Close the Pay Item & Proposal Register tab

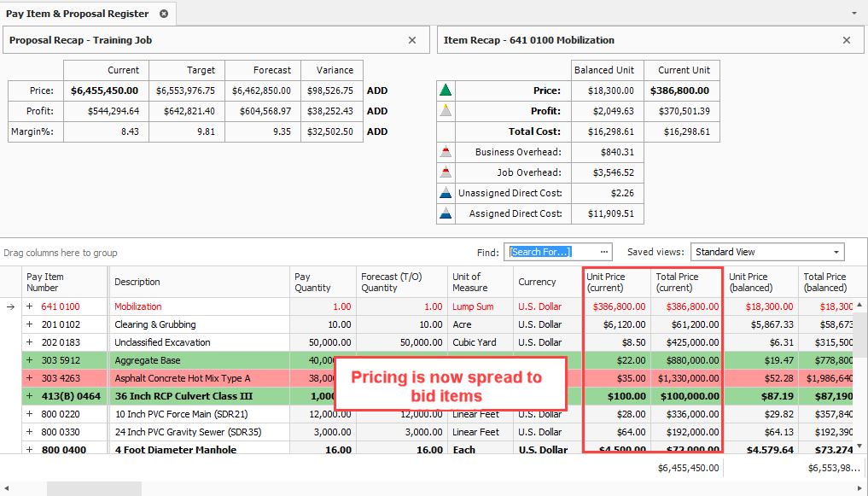click(164, 14)
